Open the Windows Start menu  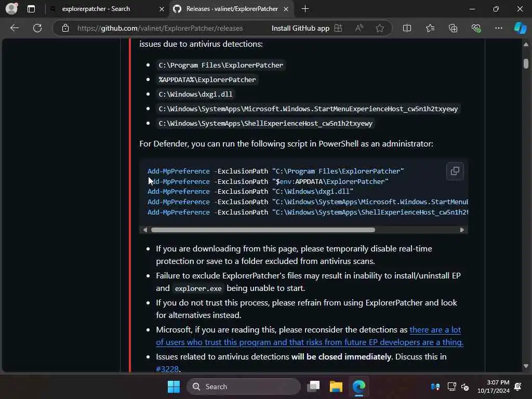[174, 387]
